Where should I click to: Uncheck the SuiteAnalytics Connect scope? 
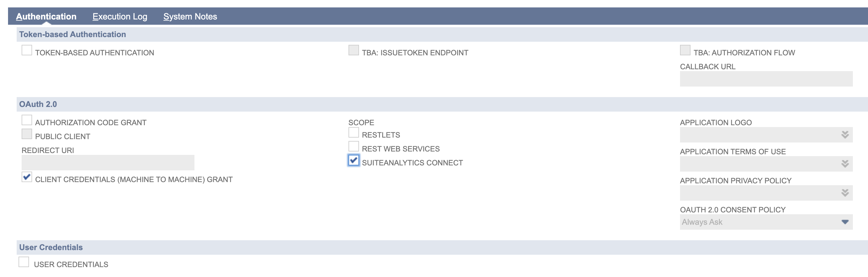353,160
